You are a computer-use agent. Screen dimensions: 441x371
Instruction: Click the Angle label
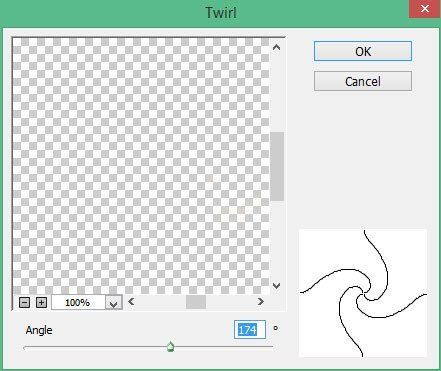coord(39,330)
